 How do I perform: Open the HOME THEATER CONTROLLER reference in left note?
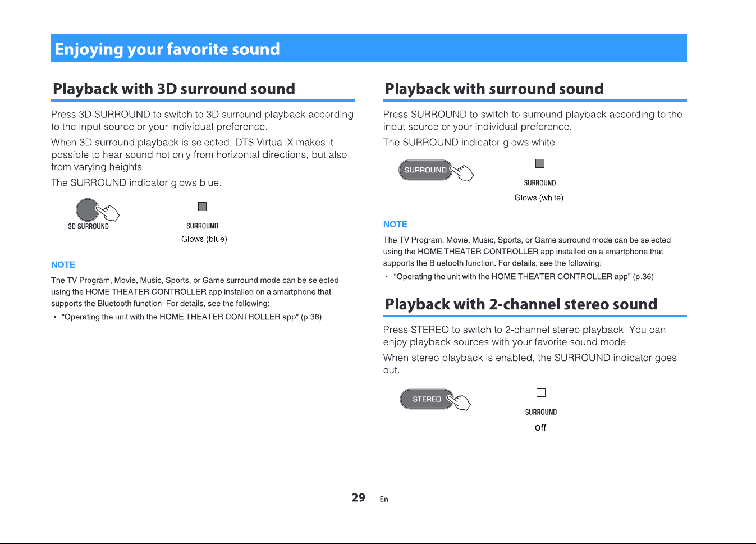191,317
